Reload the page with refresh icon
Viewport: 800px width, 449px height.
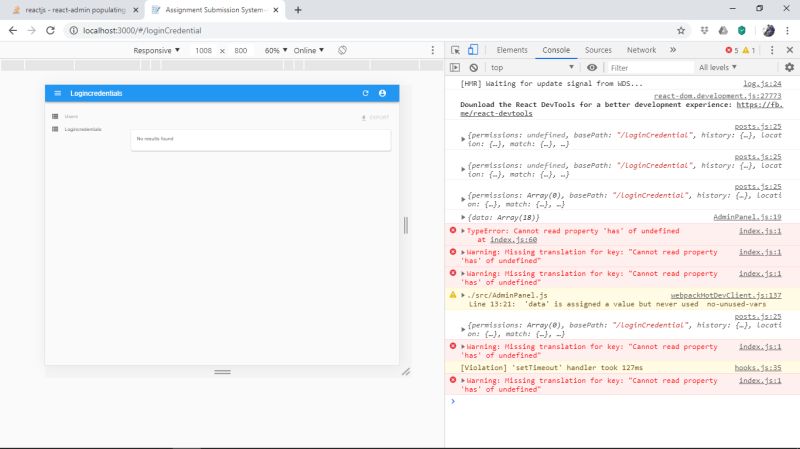[50, 31]
